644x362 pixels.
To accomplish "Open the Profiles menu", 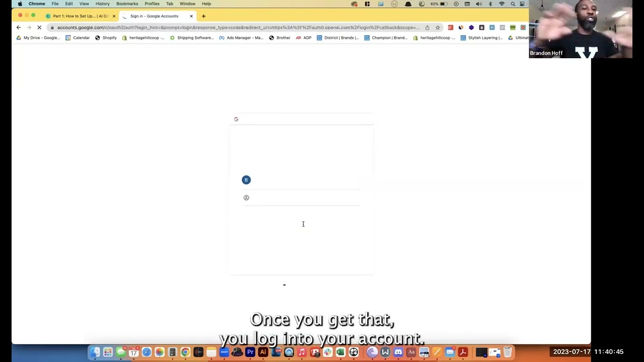I will click(x=152, y=4).
